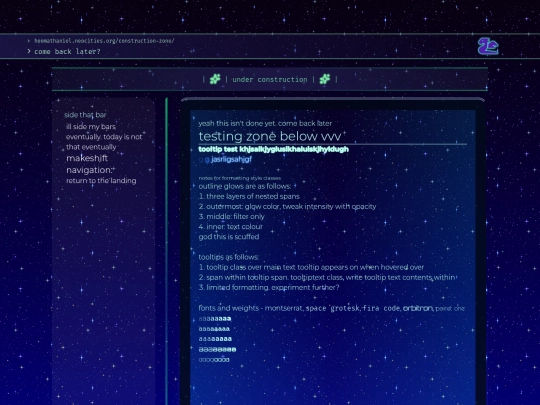The height and width of the screenshot is (405, 540).
Task: Click the 'side that bar' sidebar title
Action: tap(85, 115)
